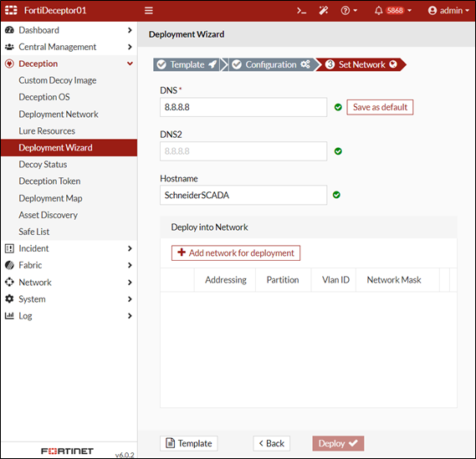Click the System gear icon
476x459 pixels.
pos(9,298)
